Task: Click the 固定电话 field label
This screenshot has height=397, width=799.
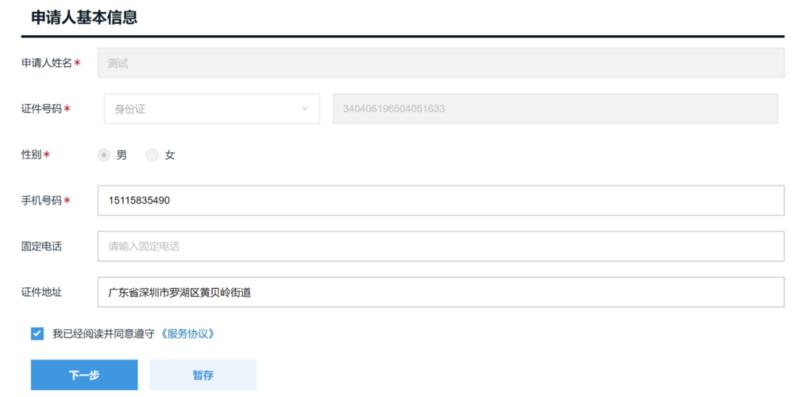Action: 41,246
